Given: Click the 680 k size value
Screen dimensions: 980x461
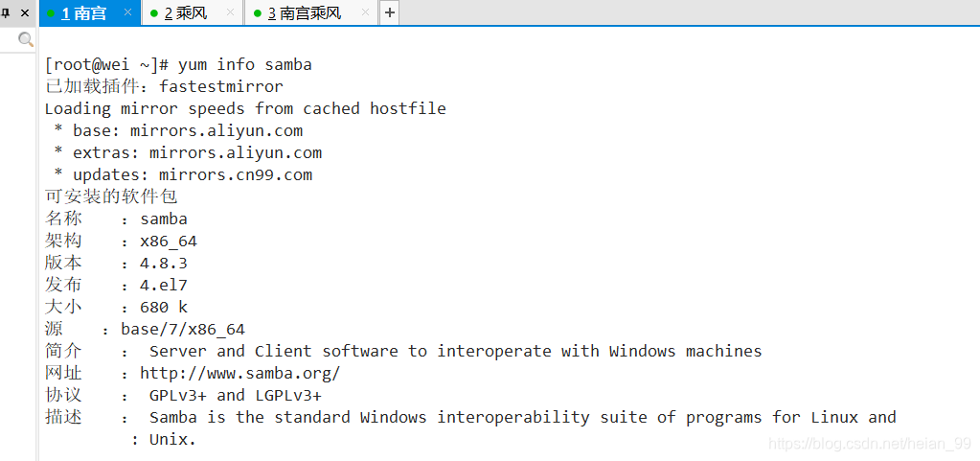Looking at the screenshot, I should point(164,307).
